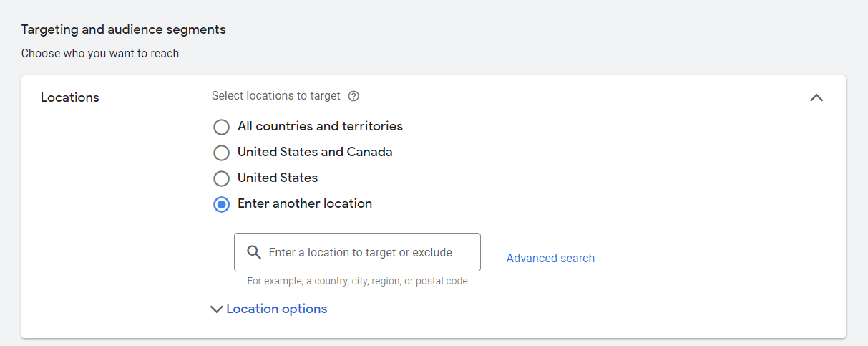Click the Locations section title
The height and width of the screenshot is (346, 868).
(70, 97)
